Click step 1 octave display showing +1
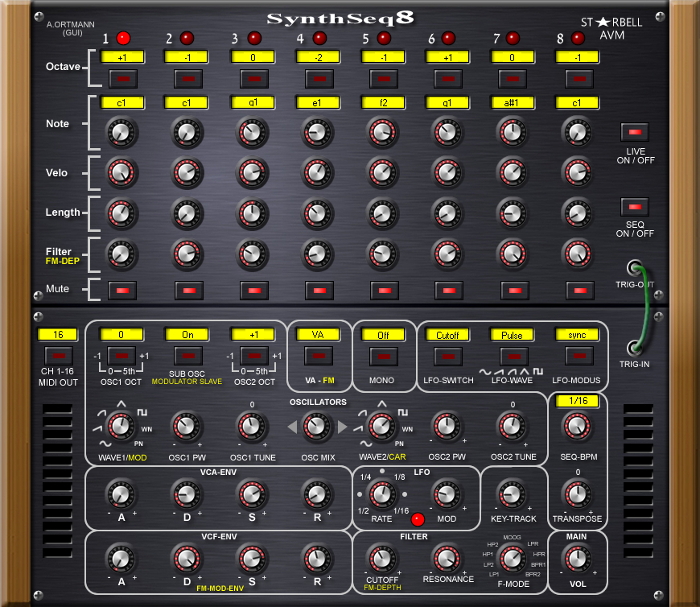The width and height of the screenshot is (700, 607). (x=123, y=58)
